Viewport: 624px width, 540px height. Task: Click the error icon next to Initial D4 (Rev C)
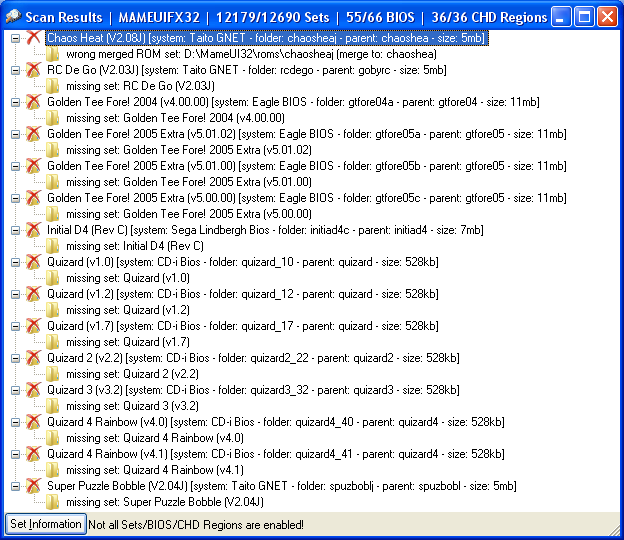pos(33,230)
